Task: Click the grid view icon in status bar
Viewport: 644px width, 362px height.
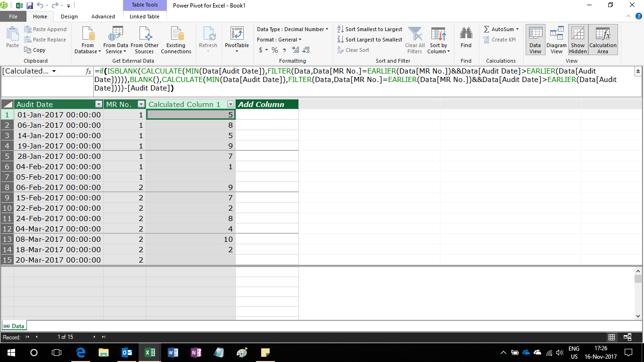Action: (611, 337)
